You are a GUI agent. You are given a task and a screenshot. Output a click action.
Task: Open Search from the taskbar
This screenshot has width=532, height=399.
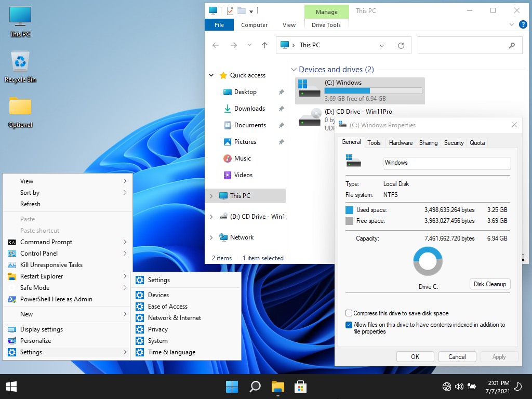pos(255,387)
